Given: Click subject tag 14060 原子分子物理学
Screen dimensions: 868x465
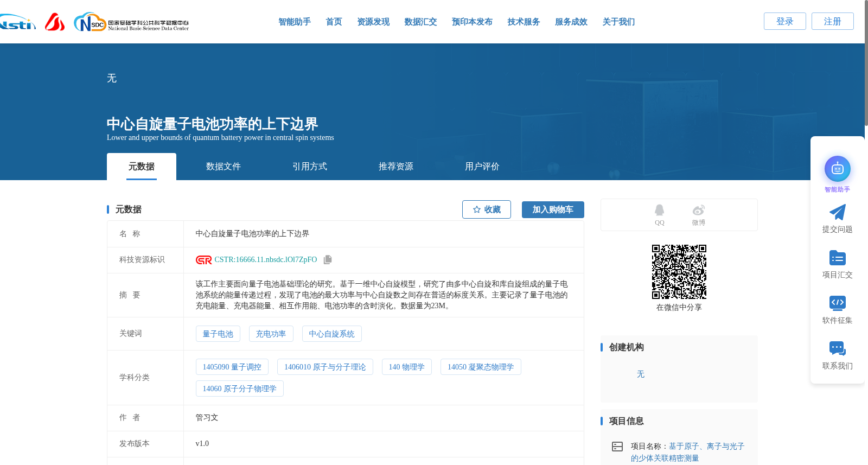Looking at the screenshot, I should pyautogui.click(x=240, y=388).
